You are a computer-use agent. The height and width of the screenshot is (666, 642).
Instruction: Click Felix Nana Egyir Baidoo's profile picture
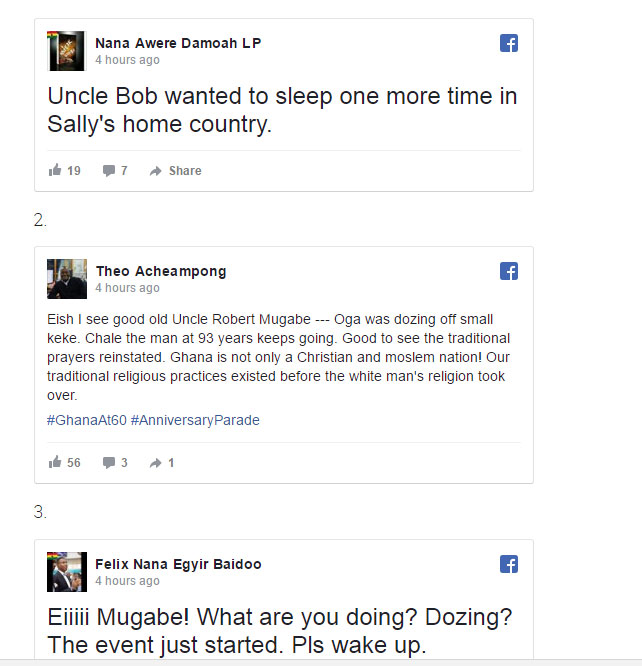click(67, 572)
